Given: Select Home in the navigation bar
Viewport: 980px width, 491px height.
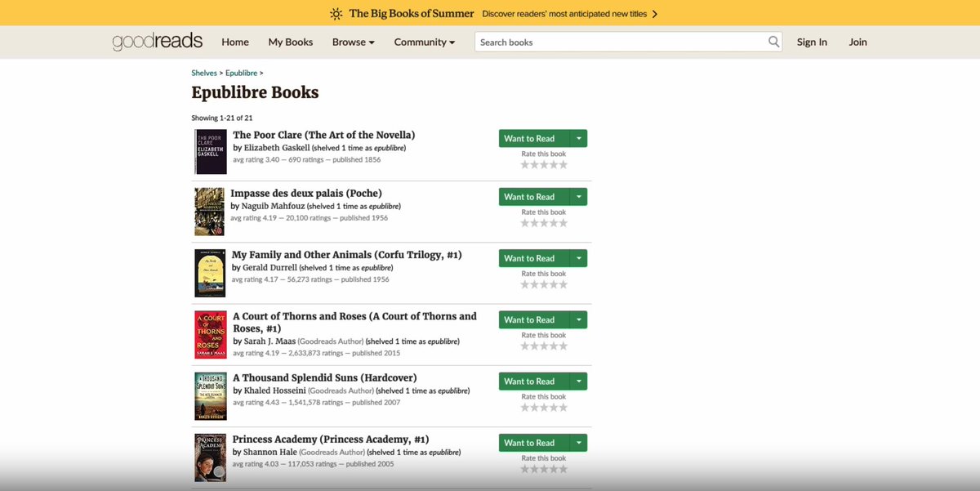Looking at the screenshot, I should 235,42.
